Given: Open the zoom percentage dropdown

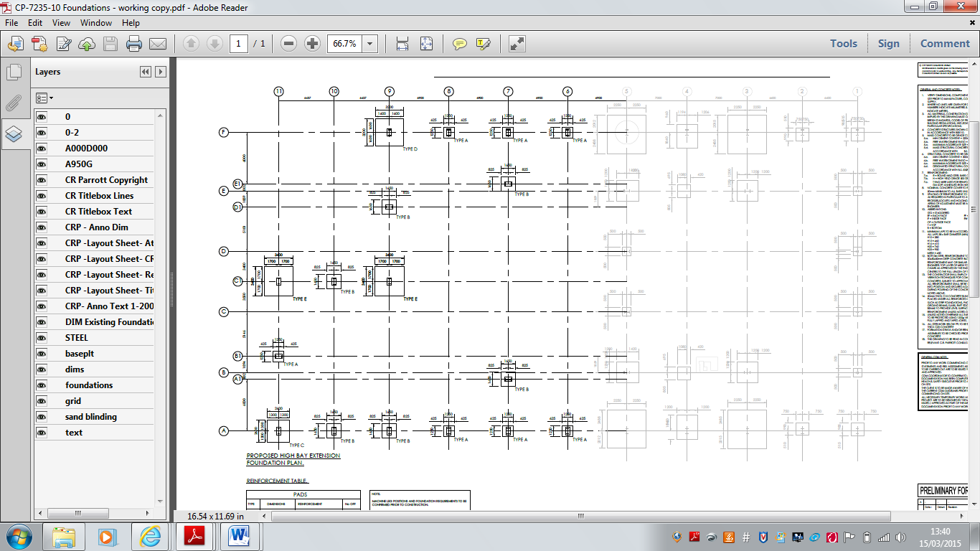Looking at the screenshot, I should 370,44.
